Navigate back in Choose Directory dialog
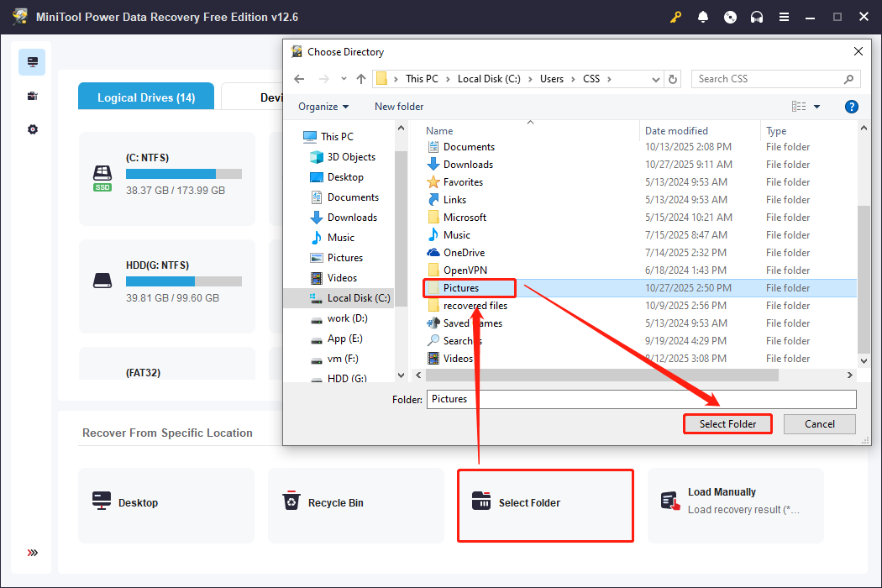 (299, 78)
